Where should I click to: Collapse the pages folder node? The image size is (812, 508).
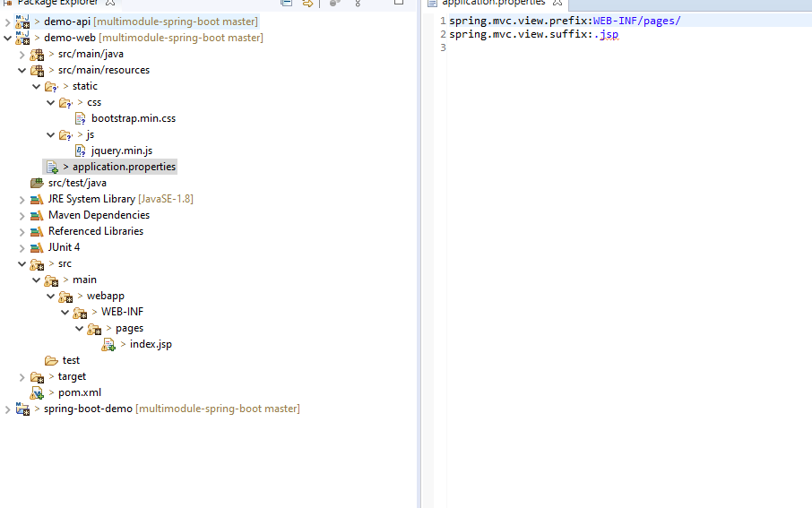click(79, 328)
